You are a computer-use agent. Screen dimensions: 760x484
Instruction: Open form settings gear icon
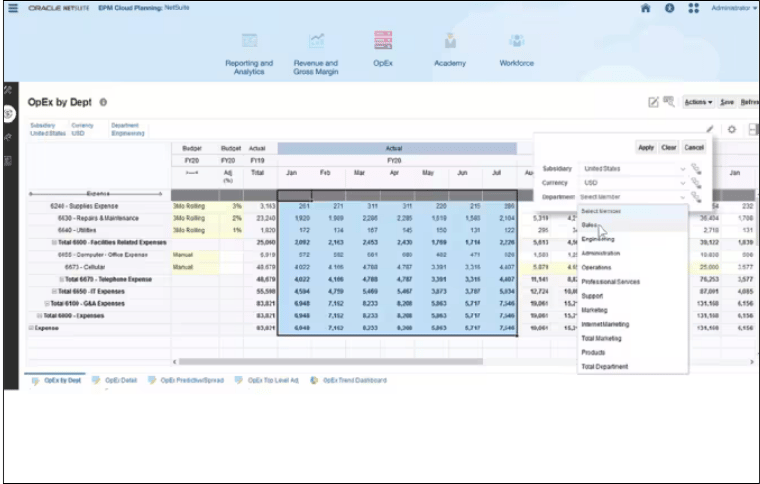pyautogui.click(x=732, y=129)
